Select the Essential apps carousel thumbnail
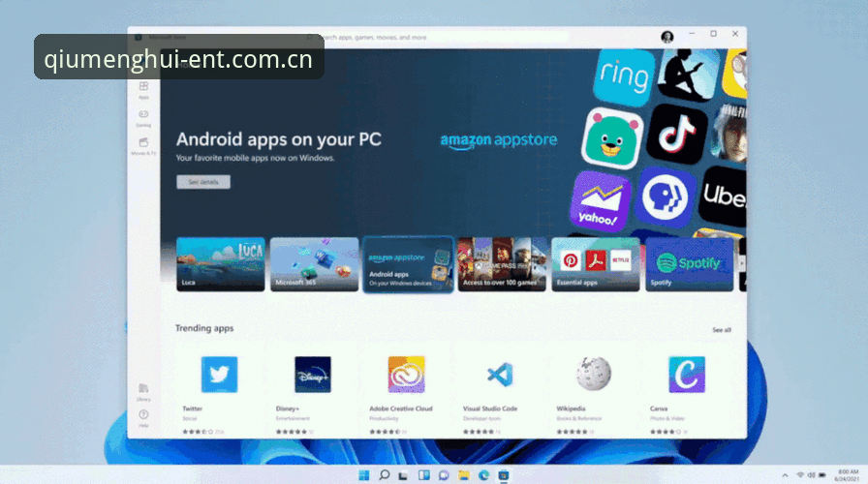 tap(596, 264)
